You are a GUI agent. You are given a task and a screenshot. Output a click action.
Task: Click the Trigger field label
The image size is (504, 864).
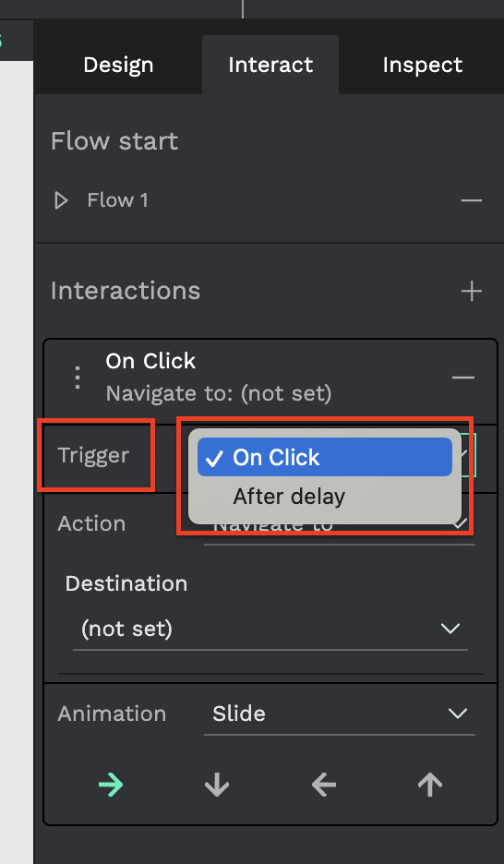[x=93, y=455]
